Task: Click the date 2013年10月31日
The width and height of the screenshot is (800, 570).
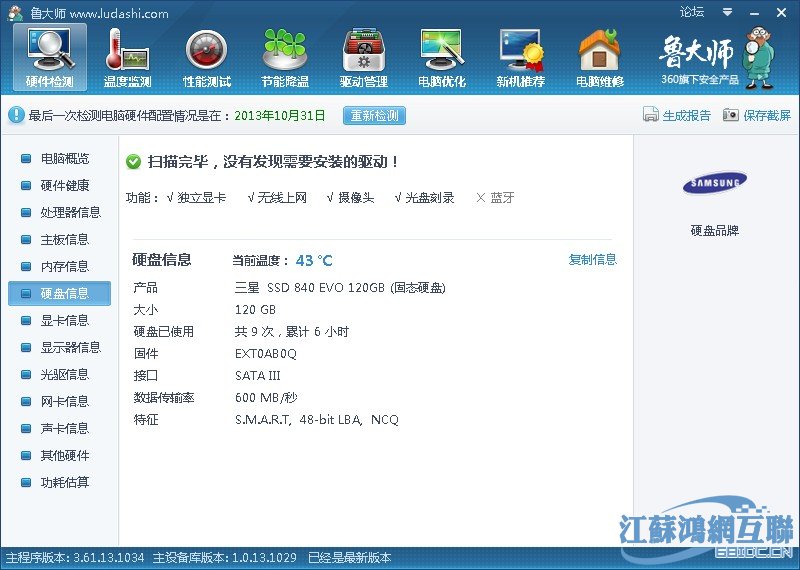Action: coord(280,115)
